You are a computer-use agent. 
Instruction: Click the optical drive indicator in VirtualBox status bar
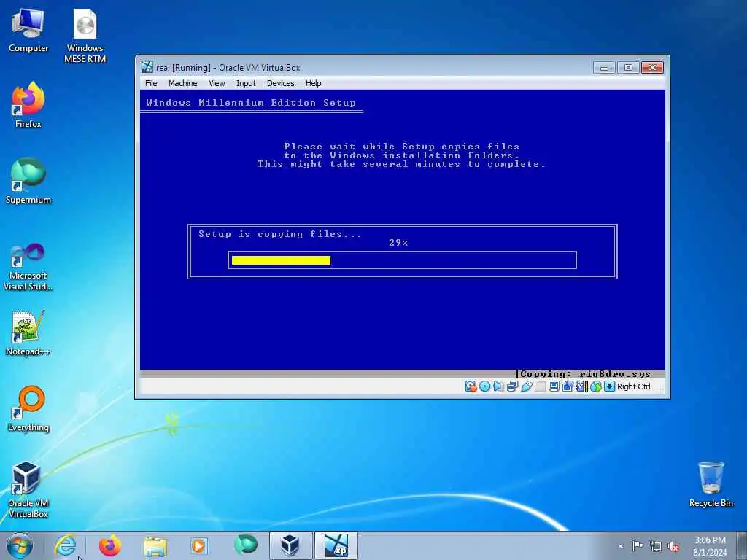484,386
